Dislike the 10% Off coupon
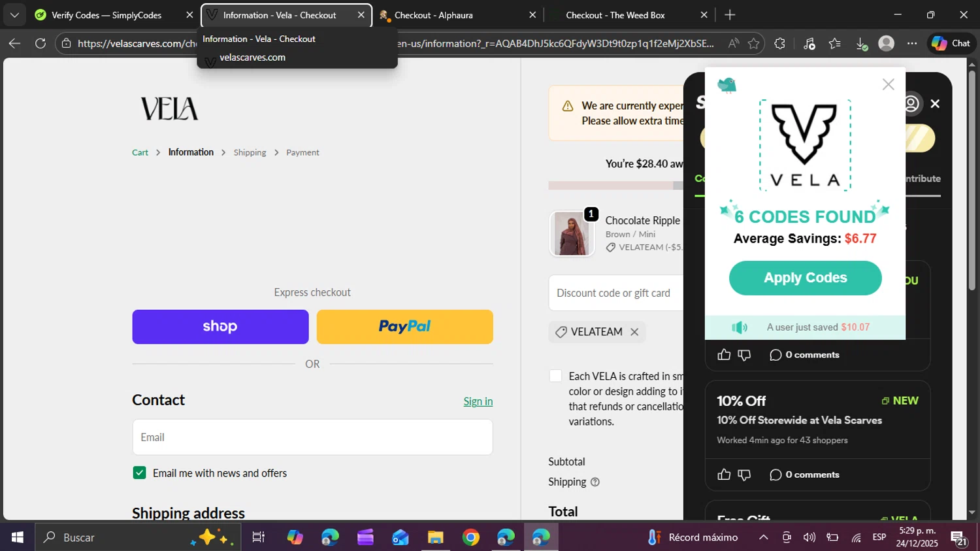 [x=744, y=475]
